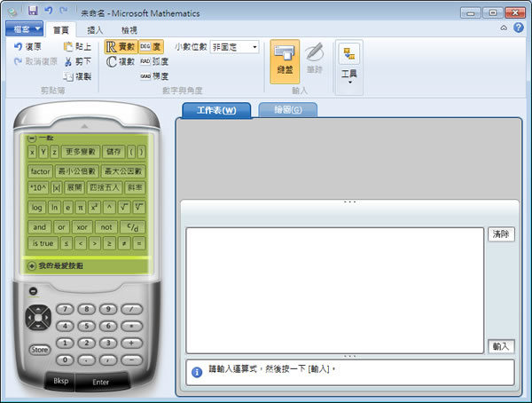The width and height of the screenshot is (532, 403).
Task: Select 弧度 radians angle mode
Action: point(154,61)
